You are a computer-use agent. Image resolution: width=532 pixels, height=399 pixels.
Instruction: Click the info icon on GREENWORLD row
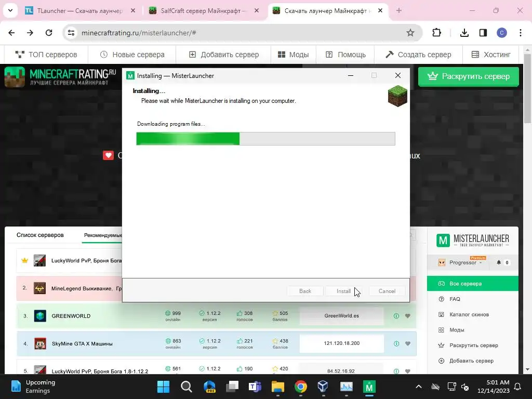pyautogui.click(x=396, y=316)
